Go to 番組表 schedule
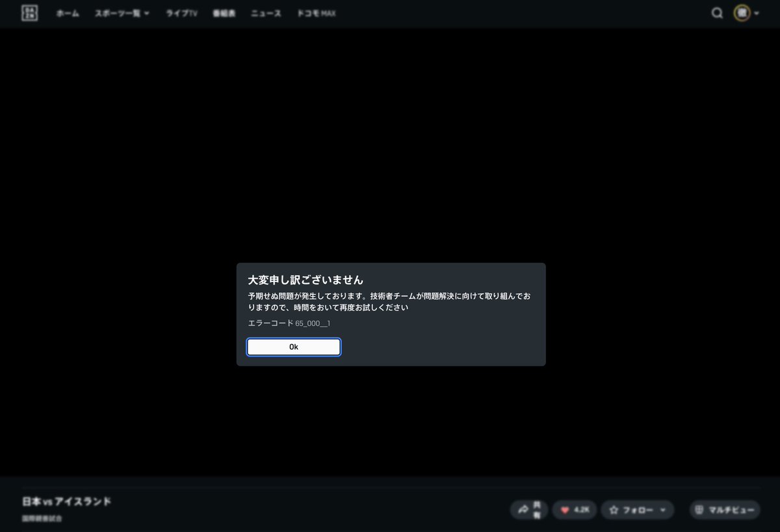Viewport: 780px width, 532px height. point(224,13)
